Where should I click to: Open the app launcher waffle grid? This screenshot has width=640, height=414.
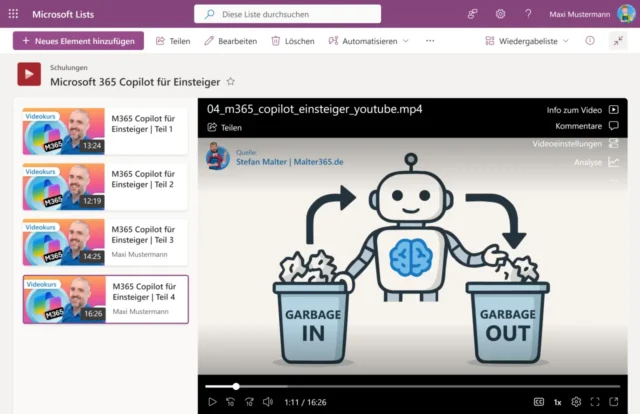[x=13, y=14]
